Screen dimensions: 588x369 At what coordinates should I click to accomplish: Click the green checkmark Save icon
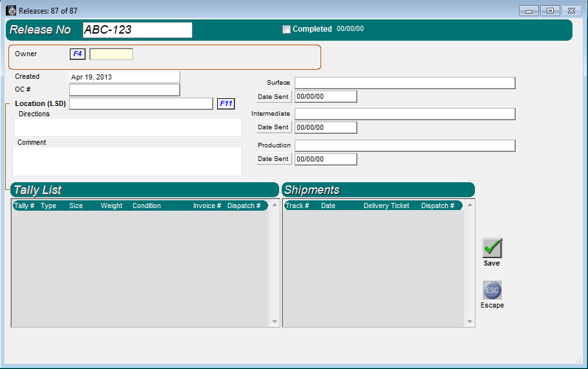click(x=492, y=248)
